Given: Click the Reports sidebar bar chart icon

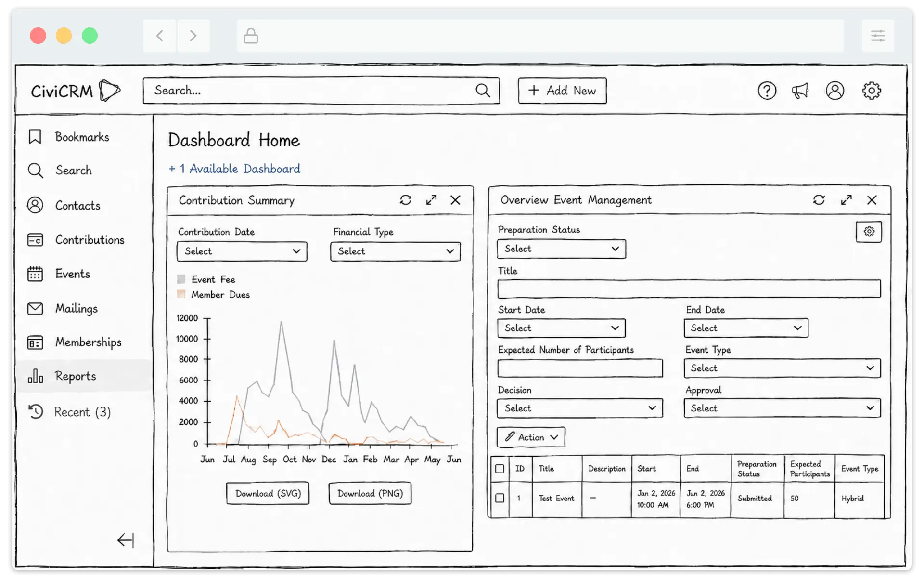Looking at the screenshot, I should point(35,376).
